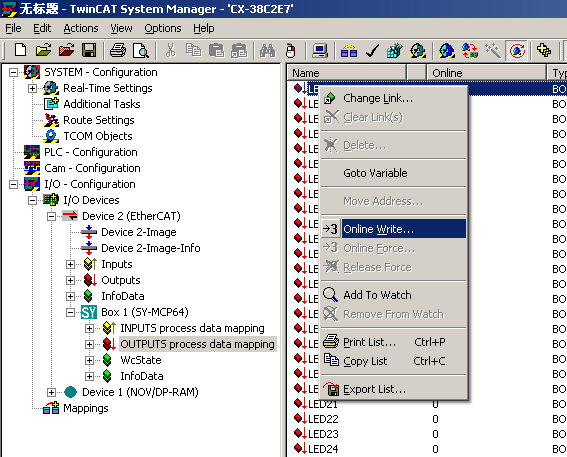Image resolution: width=567 pixels, height=457 pixels.
Task: Click the Cut scissors toolbar icon
Action: pos(170,50)
